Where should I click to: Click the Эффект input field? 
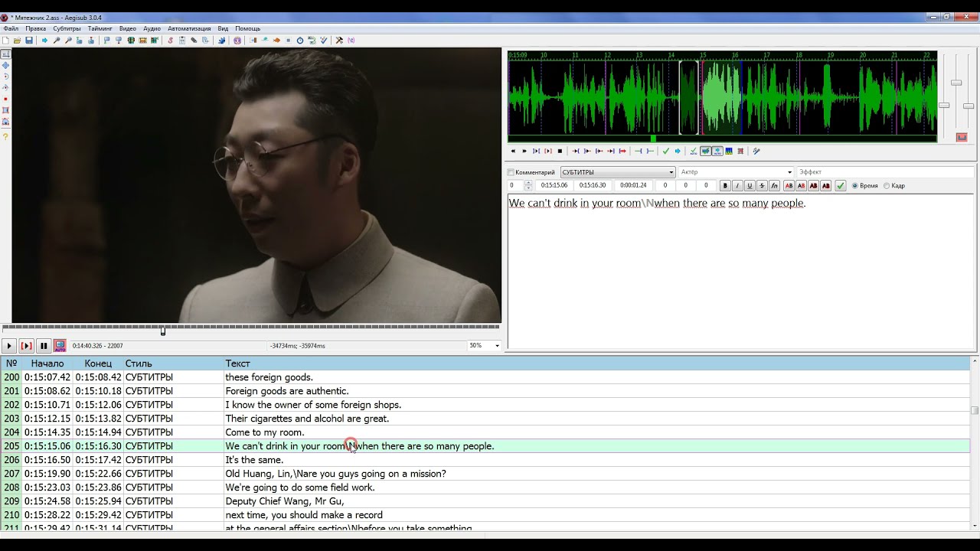pyautogui.click(x=884, y=173)
